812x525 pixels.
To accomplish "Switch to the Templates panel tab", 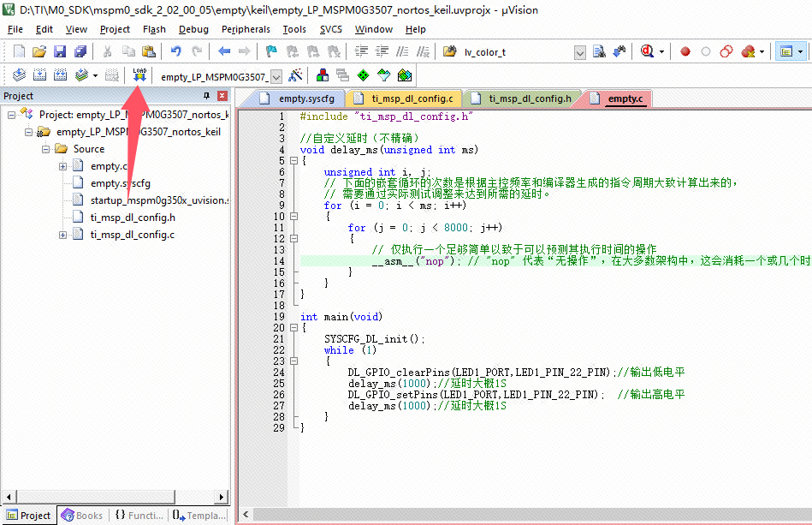I will click(x=199, y=516).
